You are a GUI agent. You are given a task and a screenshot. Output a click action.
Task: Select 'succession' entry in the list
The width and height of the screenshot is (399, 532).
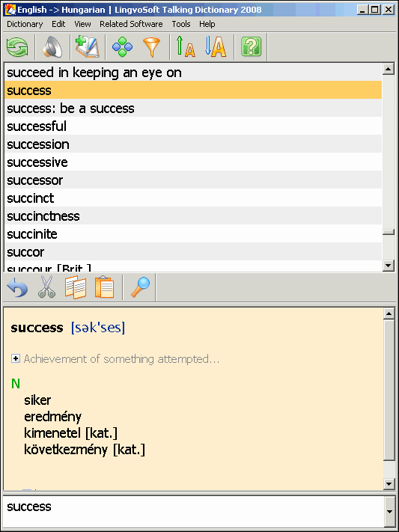pos(193,144)
